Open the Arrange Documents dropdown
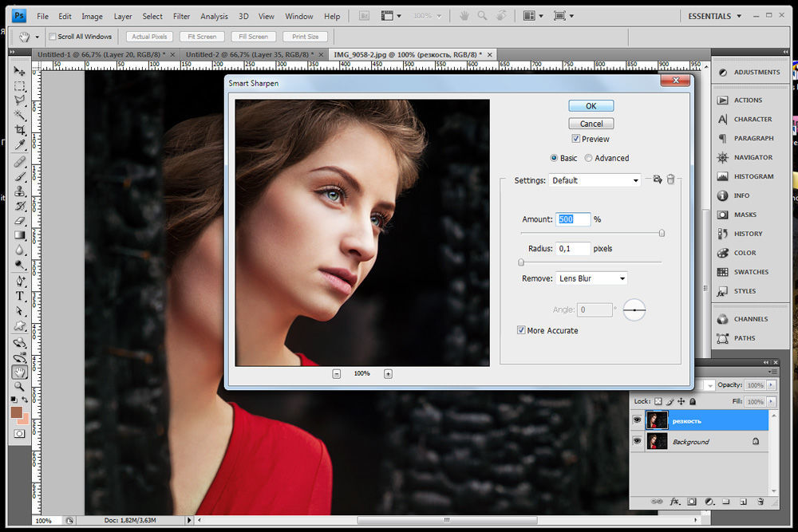Image resolution: width=798 pixels, height=532 pixels. tap(533, 16)
